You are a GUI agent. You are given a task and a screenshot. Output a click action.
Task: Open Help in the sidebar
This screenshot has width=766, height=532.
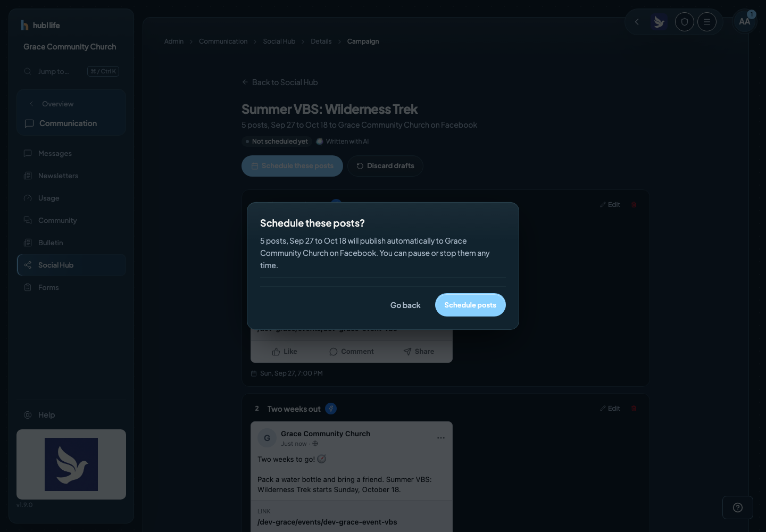71,415
